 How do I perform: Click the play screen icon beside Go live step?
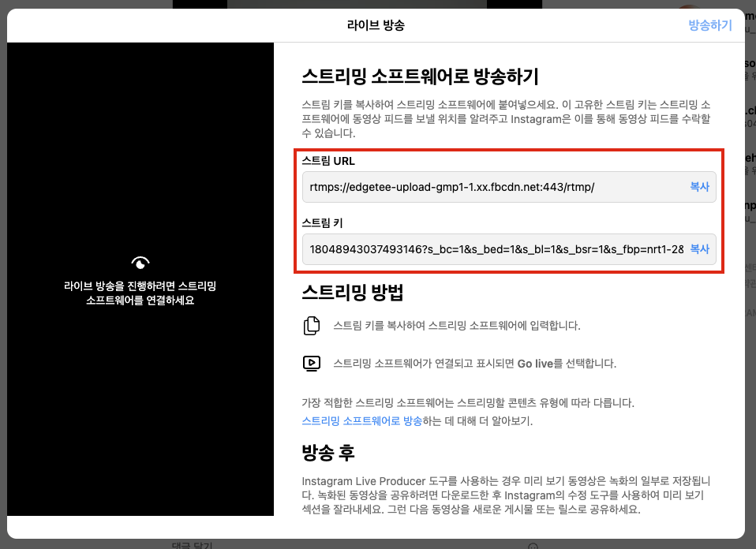coord(312,364)
